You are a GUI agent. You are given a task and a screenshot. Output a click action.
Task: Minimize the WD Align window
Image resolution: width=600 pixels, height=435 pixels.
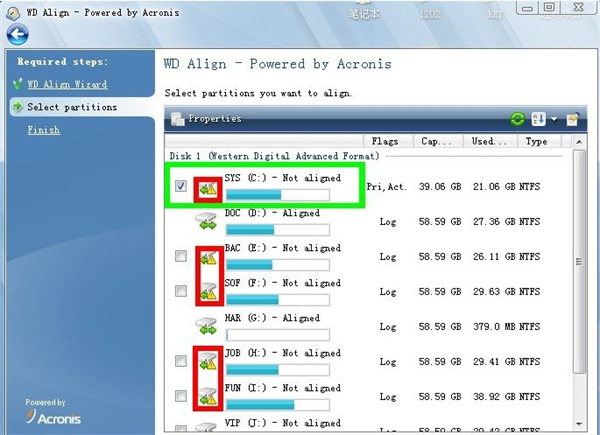coord(527,8)
